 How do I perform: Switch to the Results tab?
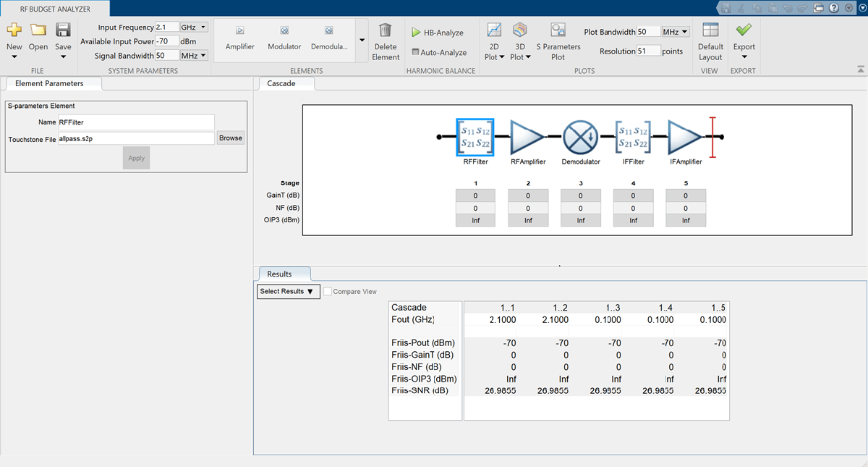click(x=279, y=274)
